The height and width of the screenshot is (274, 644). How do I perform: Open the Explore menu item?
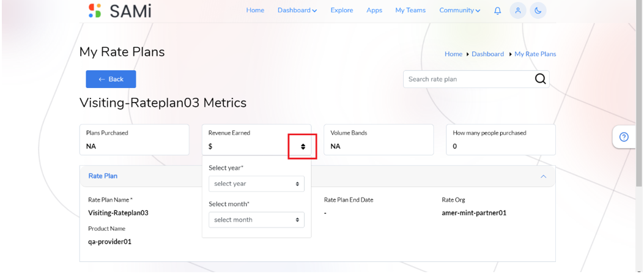[342, 10]
